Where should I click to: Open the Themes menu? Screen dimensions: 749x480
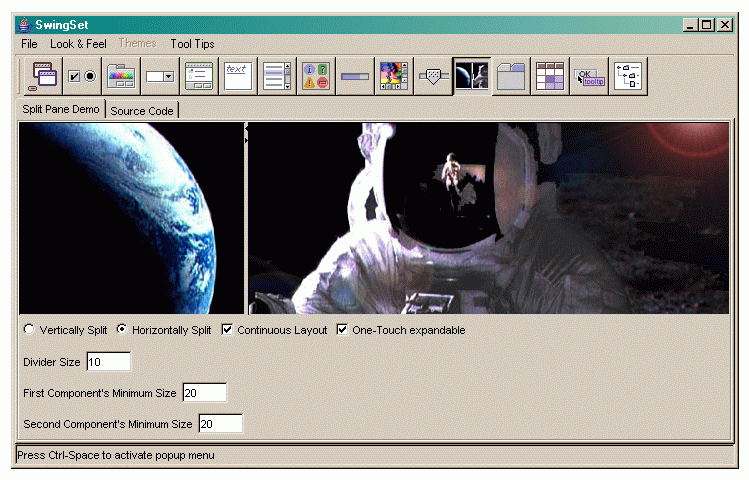click(138, 43)
